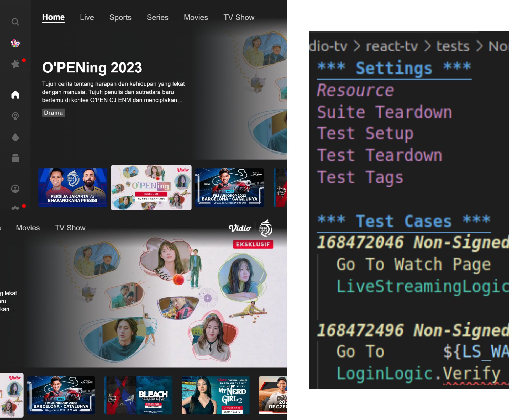Switch to the Live tab
The height and width of the screenshot is (420, 525).
(x=87, y=17)
